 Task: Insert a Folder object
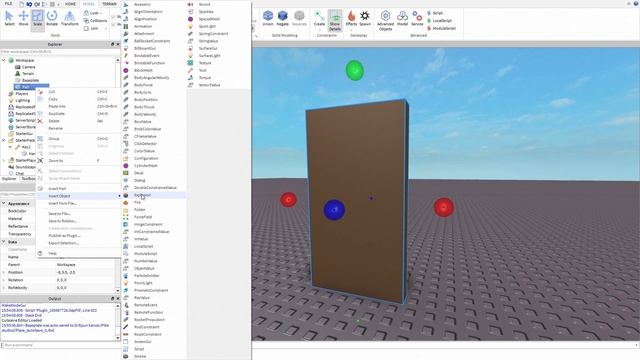click(154, 209)
